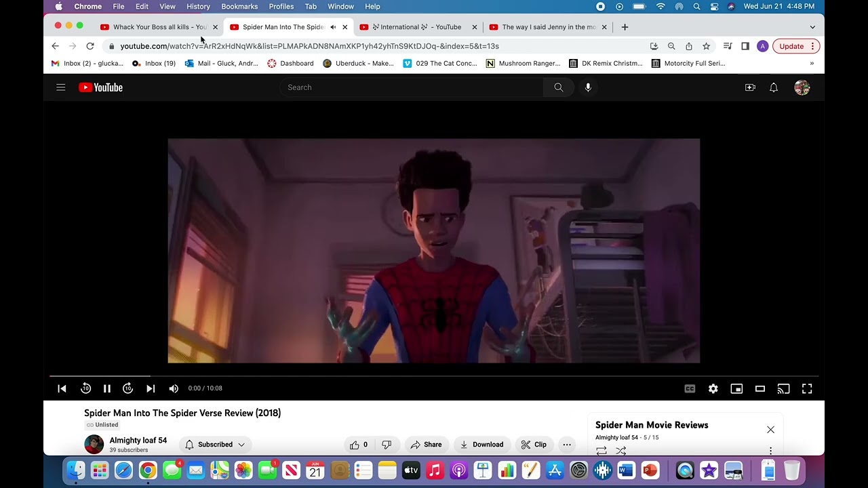868x488 pixels.
Task: Mute the Spider Man tab audio icon
Action: click(x=333, y=27)
